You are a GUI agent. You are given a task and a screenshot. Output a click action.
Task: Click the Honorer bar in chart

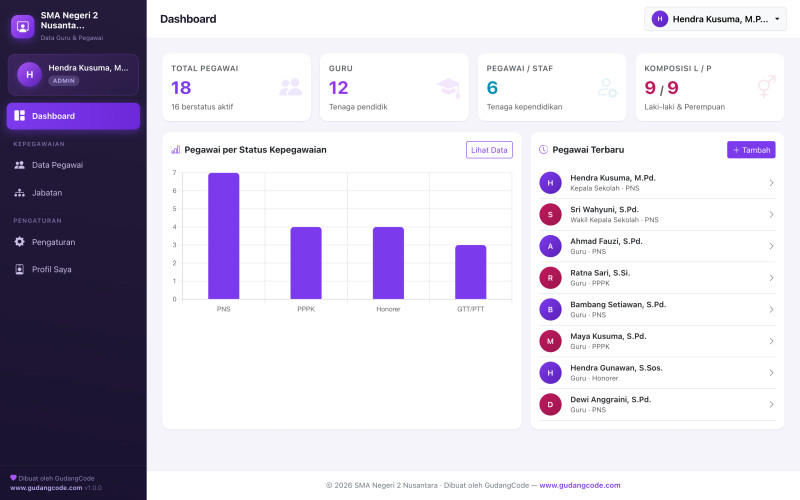coord(388,263)
